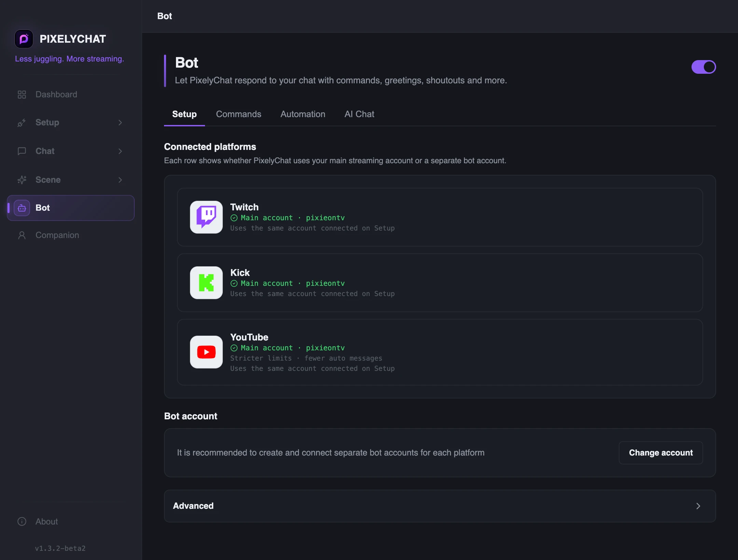Click 'Uses the same account' under Twitch
The height and width of the screenshot is (560, 738).
pos(312,228)
